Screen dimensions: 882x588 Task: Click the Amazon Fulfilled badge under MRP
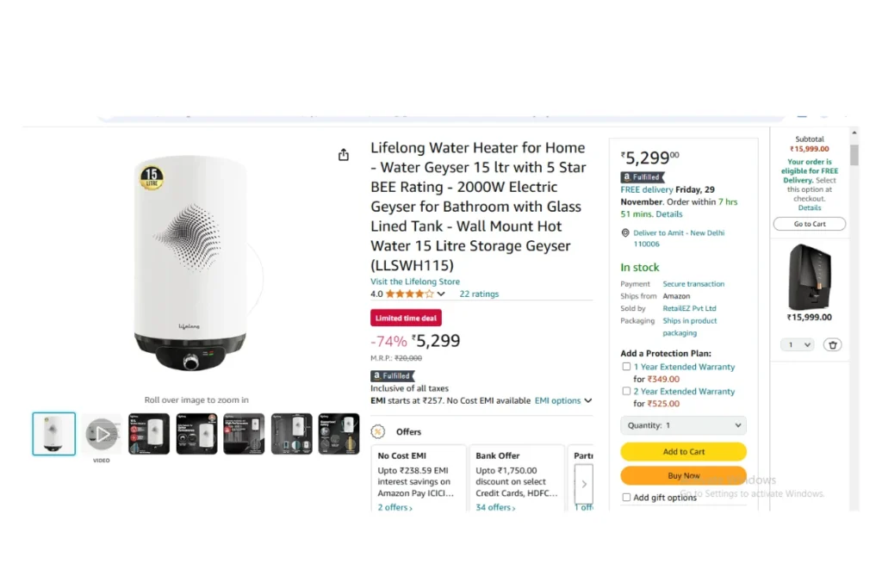[392, 375]
